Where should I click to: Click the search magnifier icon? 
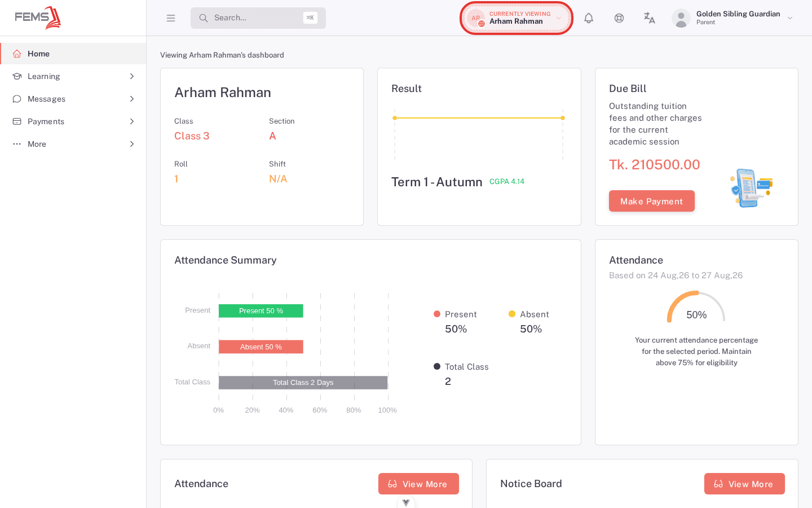(204, 18)
